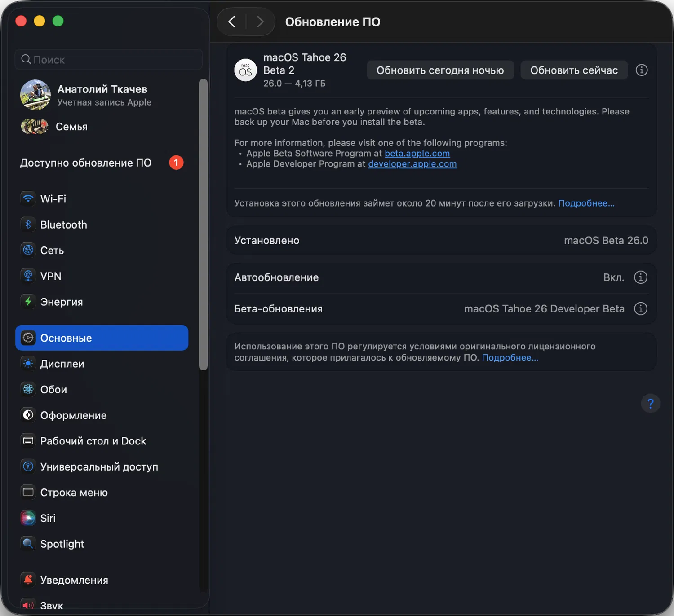Screen dimensions: 674x616
Task: Open the developer.apple.com link
Action: pyautogui.click(x=412, y=164)
